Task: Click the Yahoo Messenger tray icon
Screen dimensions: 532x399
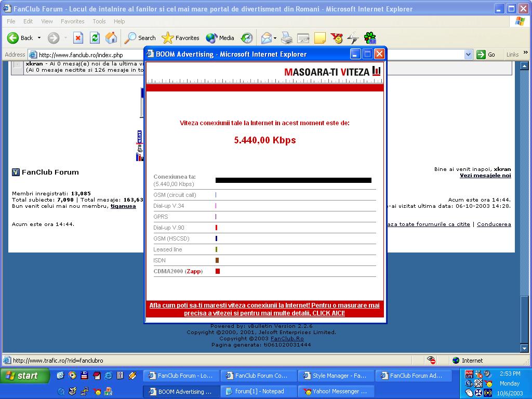Action: point(488,384)
